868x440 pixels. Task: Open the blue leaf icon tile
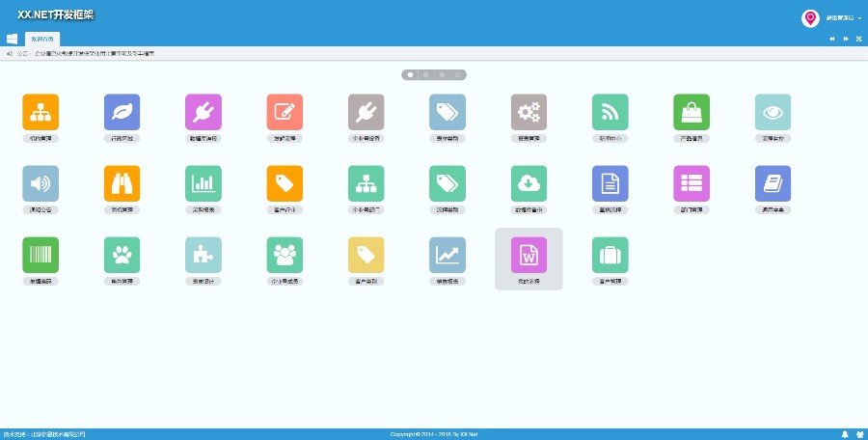pos(122,112)
